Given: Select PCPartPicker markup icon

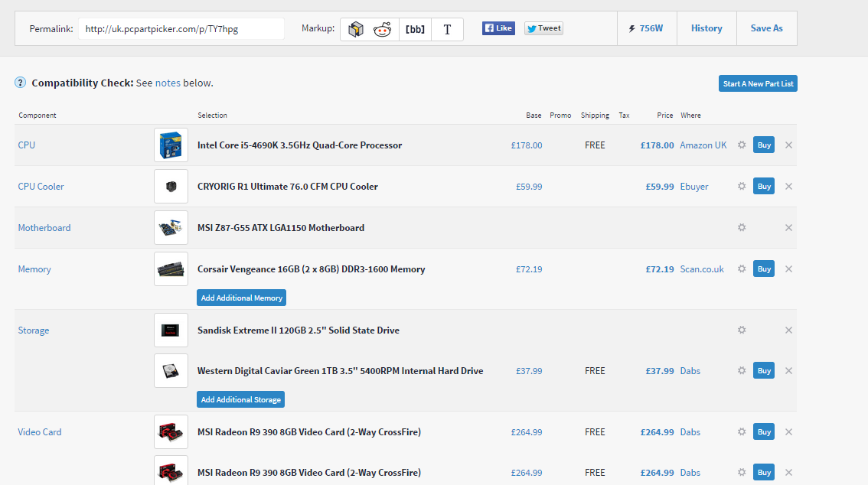Looking at the screenshot, I should (355, 29).
